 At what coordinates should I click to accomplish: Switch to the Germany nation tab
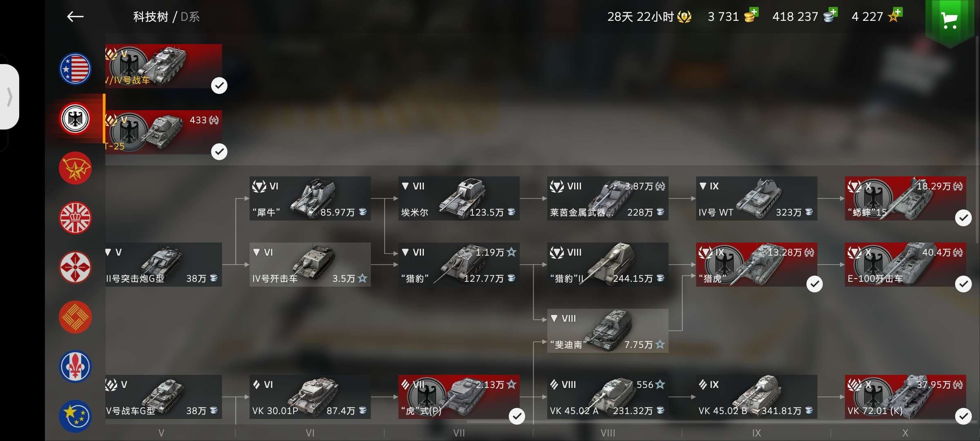[75, 119]
